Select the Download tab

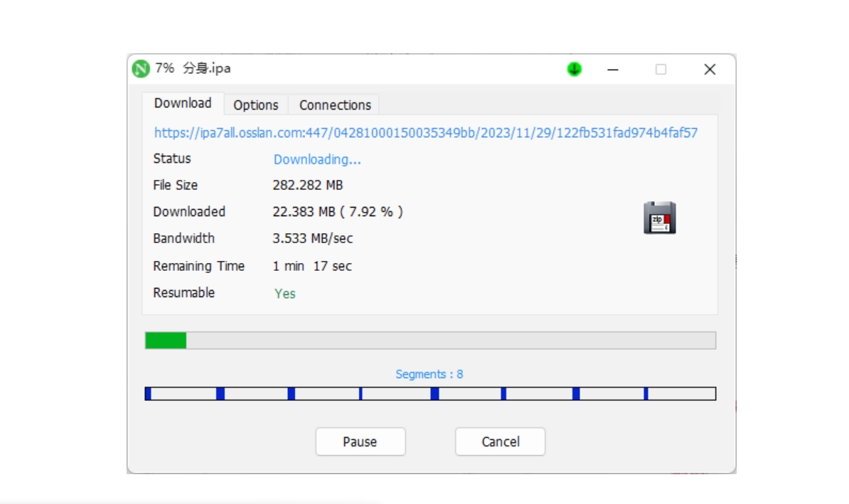pyautogui.click(x=182, y=103)
